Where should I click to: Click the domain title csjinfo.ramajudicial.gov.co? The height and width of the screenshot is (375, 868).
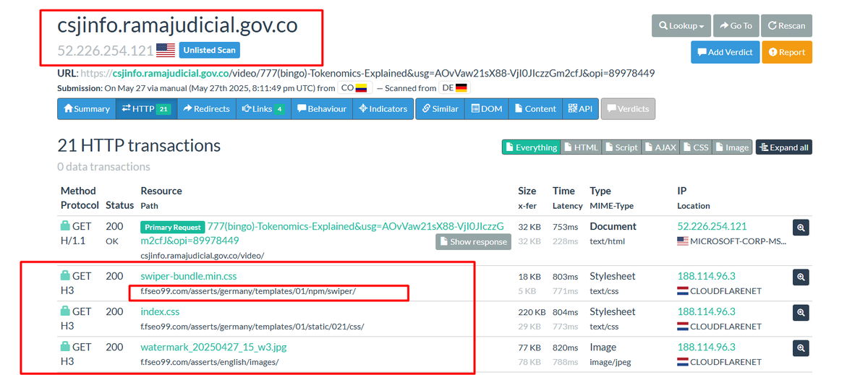point(177,25)
